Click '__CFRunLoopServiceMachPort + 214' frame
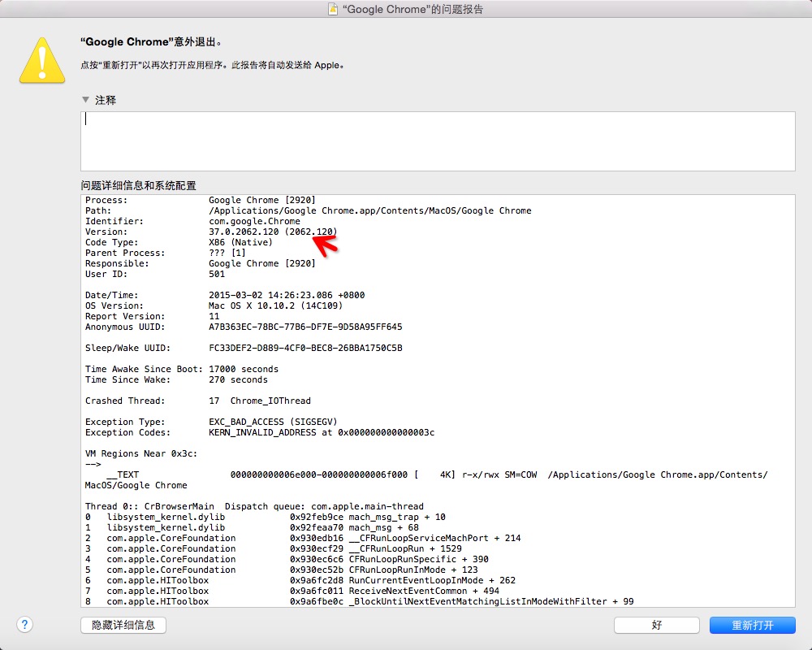The height and width of the screenshot is (650, 812). (435, 538)
